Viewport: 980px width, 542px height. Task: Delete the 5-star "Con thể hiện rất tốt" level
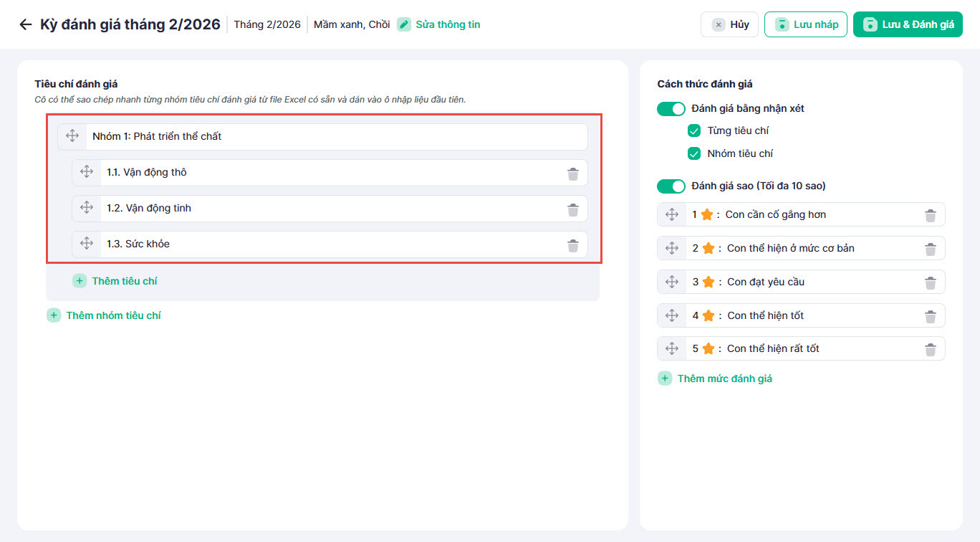[930, 349]
